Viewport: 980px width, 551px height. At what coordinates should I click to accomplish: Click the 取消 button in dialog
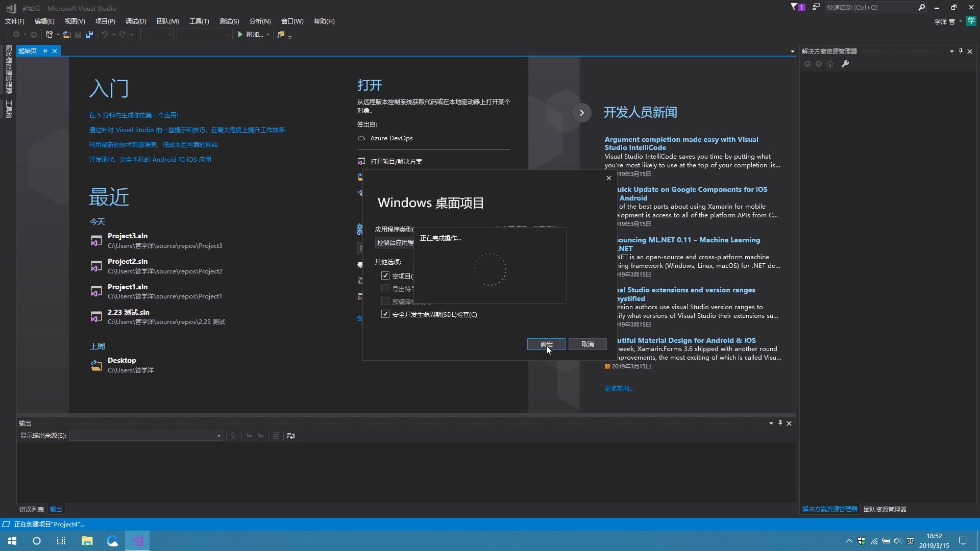pos(587,344)
